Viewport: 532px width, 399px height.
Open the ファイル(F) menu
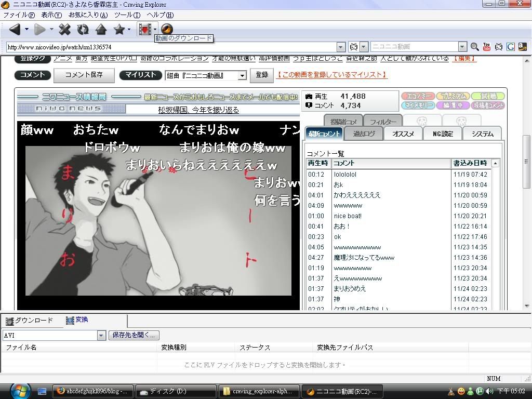pos(19,15)
